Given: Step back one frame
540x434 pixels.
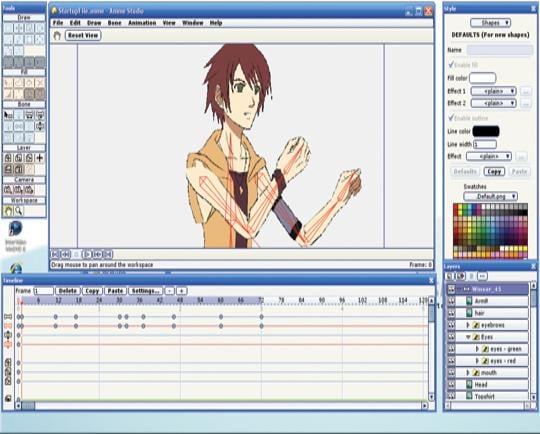Looking at the screenshot, I should [x=65, y=255].
